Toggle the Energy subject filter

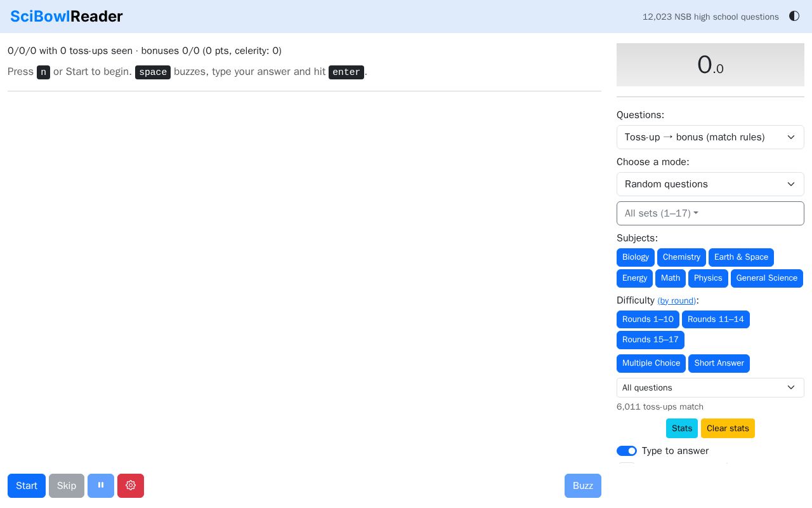pos(634,278)
